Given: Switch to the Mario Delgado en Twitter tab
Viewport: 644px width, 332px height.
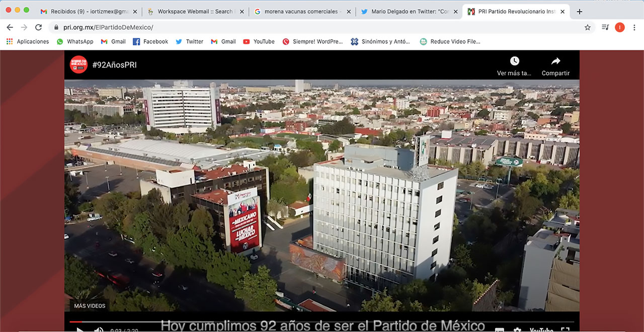Looking at the screenshot, I should pyautogui.click(x=407, y=12).
